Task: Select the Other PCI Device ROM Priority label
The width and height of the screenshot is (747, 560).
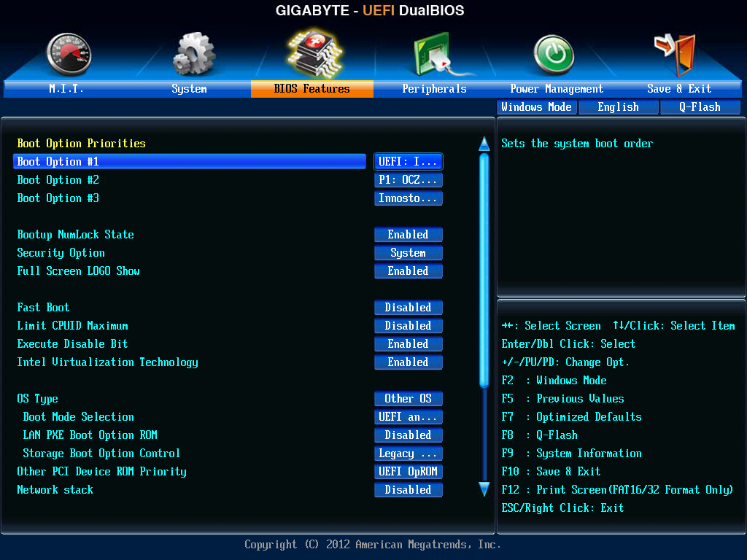Action: pos(101,472)
